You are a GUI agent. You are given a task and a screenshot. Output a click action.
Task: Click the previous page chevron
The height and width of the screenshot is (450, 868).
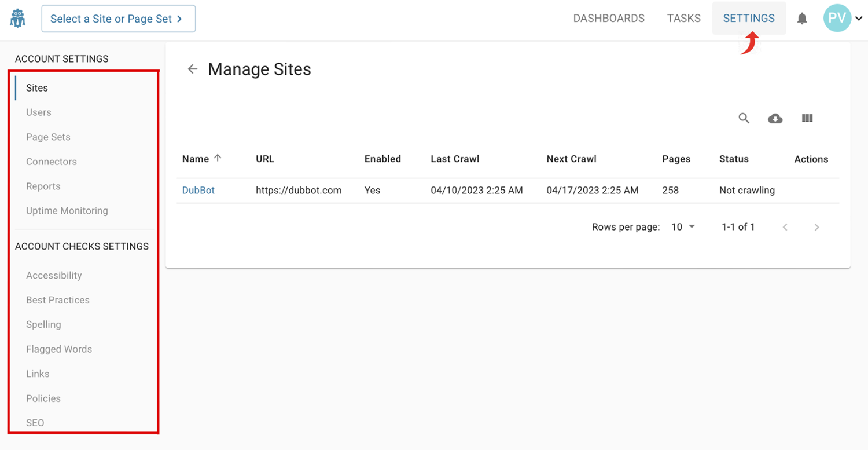pos(785,226)
